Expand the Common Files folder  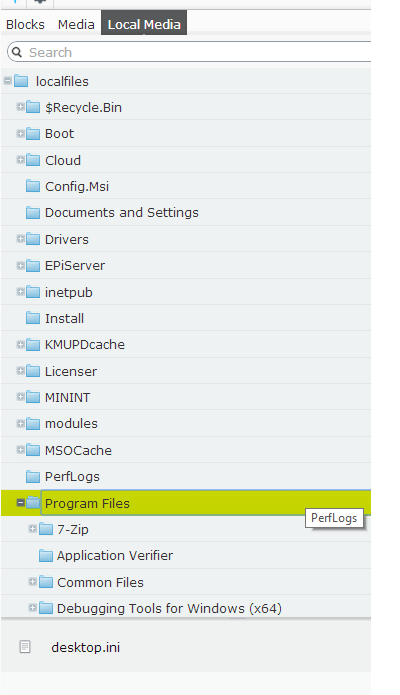coord(32,582)
